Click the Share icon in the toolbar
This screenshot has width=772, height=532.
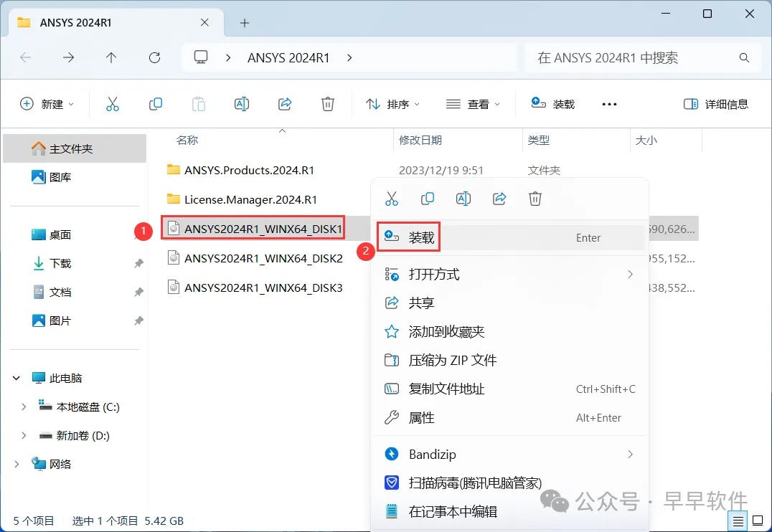(x=285, y=104)
